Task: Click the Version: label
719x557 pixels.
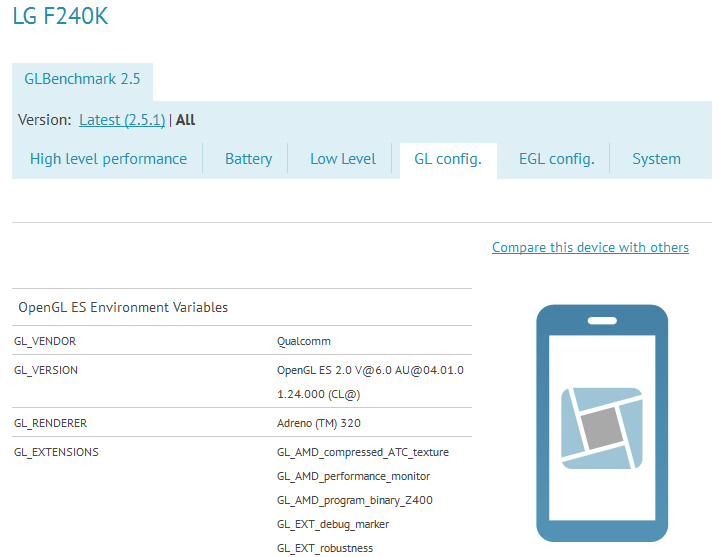Action: [44, 120]
